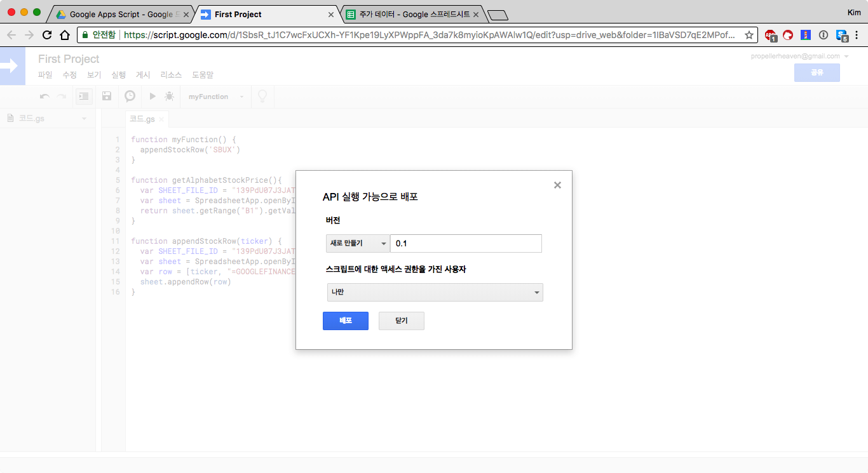Open the AdBlock extension icon
Screen dimensions: 868x473
[771, 36]
